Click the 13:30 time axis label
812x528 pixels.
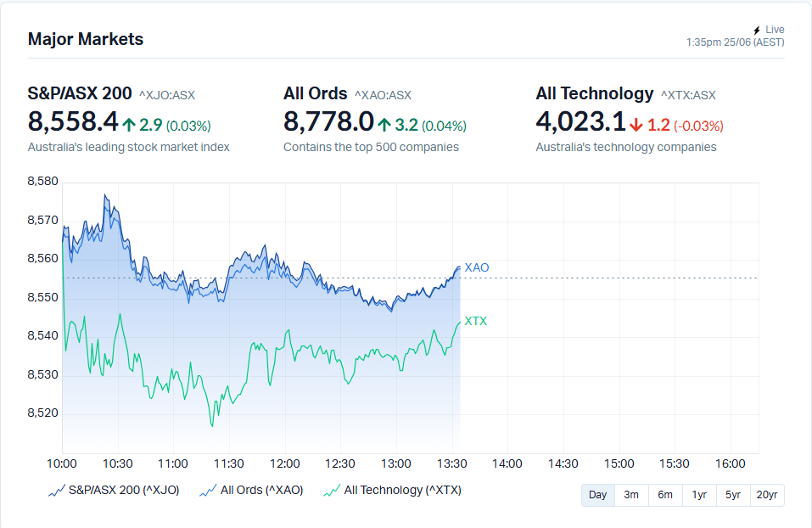[452, 463]
